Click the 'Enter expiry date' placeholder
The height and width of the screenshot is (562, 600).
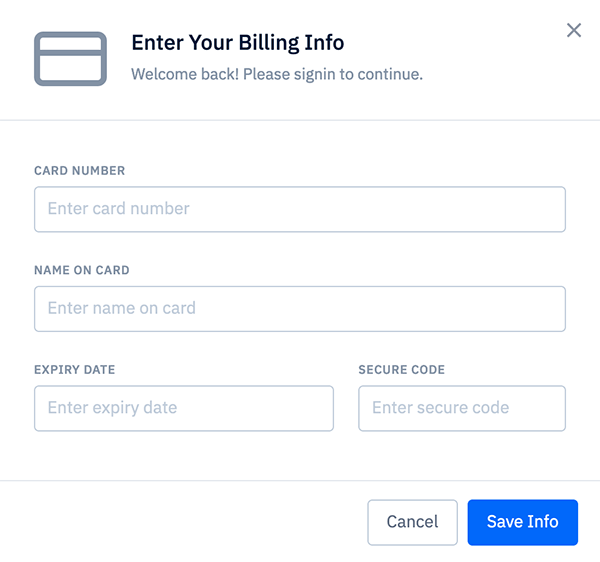112,408
